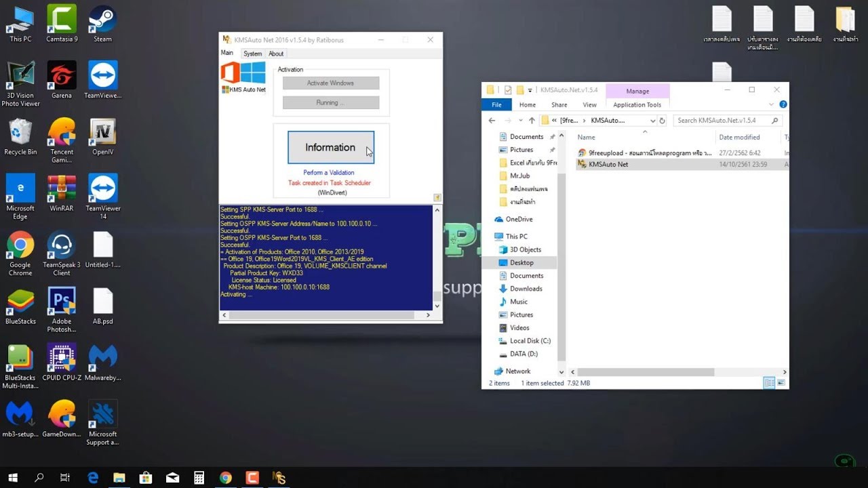
Task: Select the Application Tools tab in Explorer
Action: pos(637,104)
